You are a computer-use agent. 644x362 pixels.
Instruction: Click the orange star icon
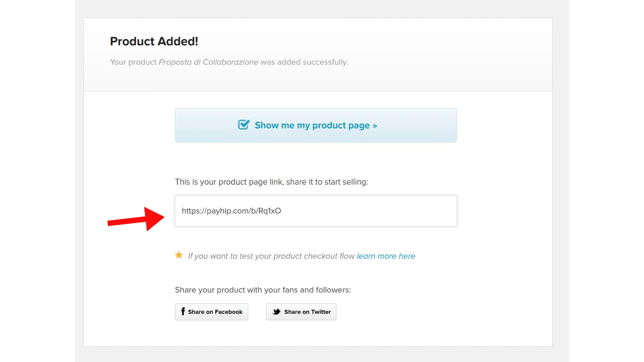pos(179,255)
